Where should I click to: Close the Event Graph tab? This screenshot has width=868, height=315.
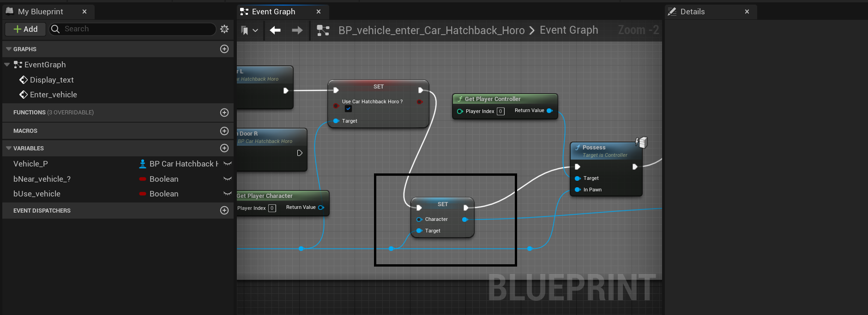click(x=319, y=12)
